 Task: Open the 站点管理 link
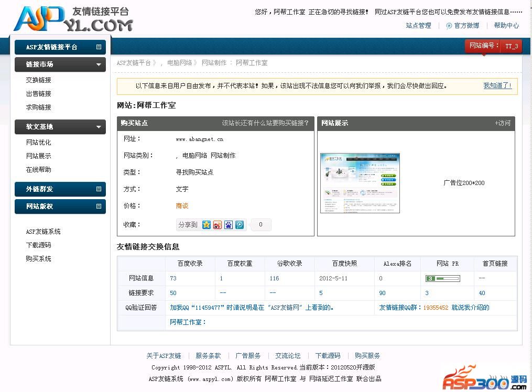(x=418, y=26)
